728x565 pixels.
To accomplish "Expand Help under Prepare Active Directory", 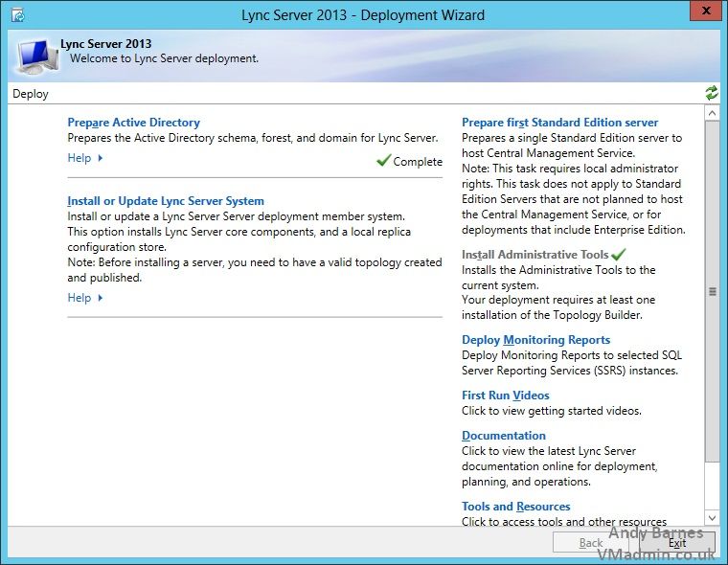I will (x=84, y=158).
